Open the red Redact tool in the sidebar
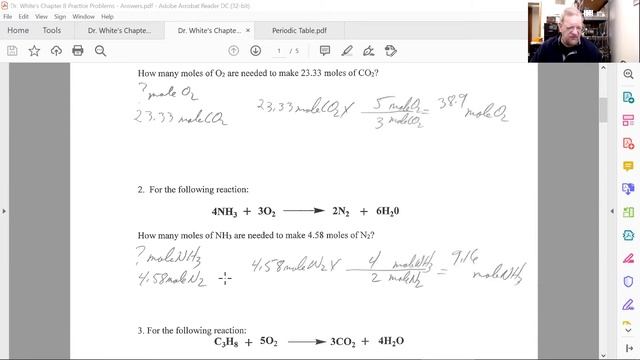This screenshot has width=640, height=360. [628, 258]
